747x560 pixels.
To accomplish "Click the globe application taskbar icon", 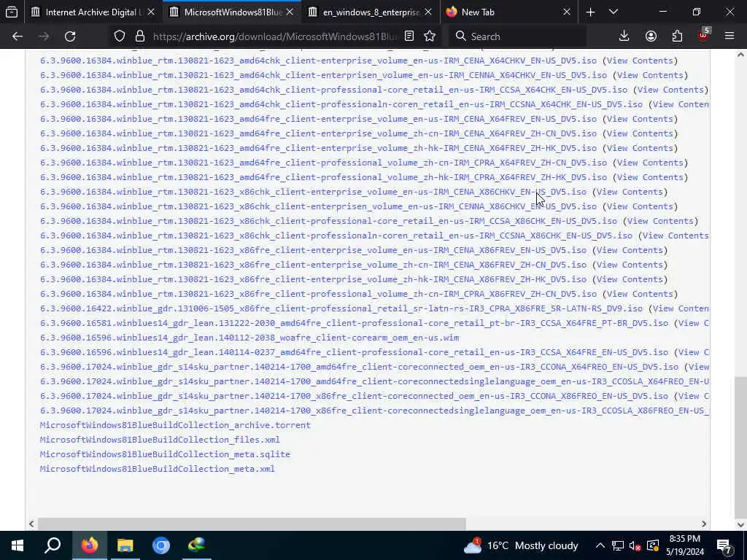I will [197, 545].
